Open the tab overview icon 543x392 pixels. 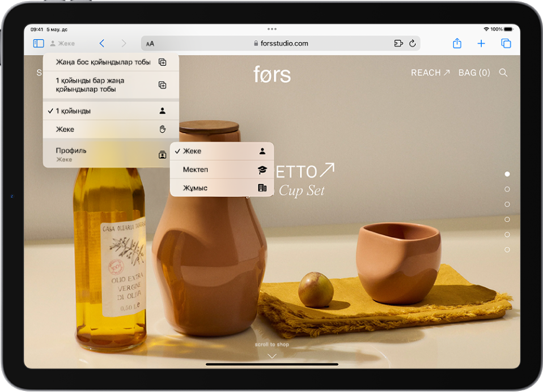click(506, 44)
